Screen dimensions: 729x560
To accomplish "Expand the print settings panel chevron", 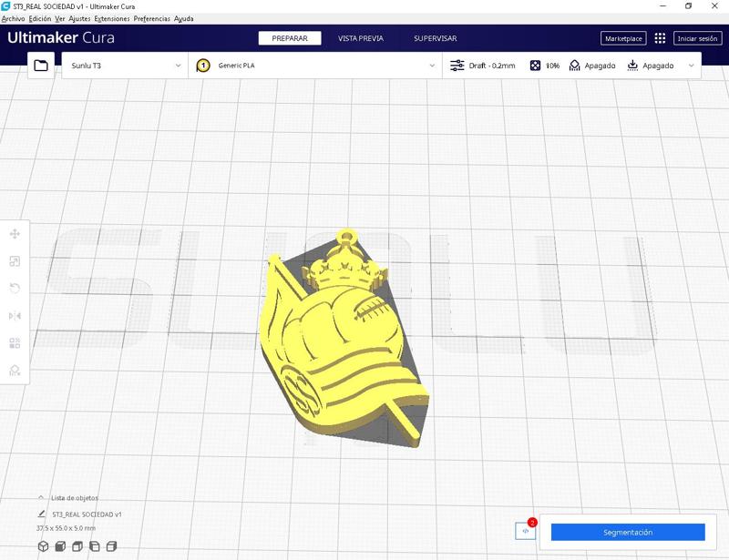I will click(x=692, y=66).
